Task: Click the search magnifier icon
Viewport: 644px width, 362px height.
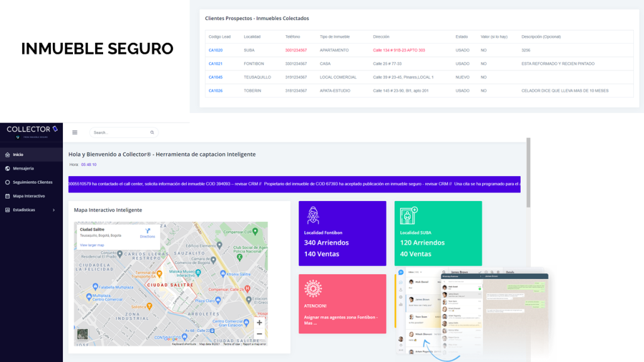Action: pos(152,133)
